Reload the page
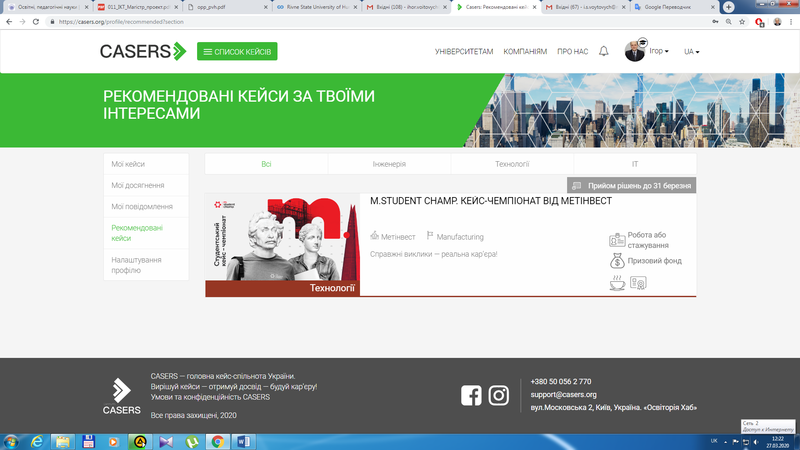Screen dimensions: 800x450 pyautogui.click(x=36, y=22)
